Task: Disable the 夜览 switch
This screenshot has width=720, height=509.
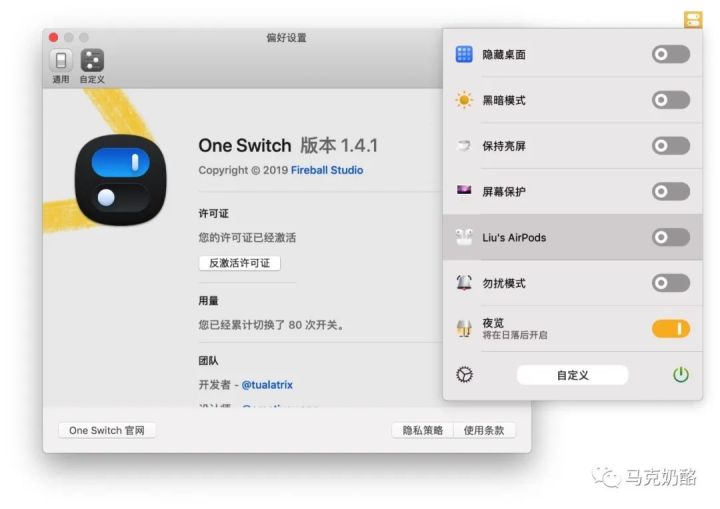Action: [x=671, y=328]
